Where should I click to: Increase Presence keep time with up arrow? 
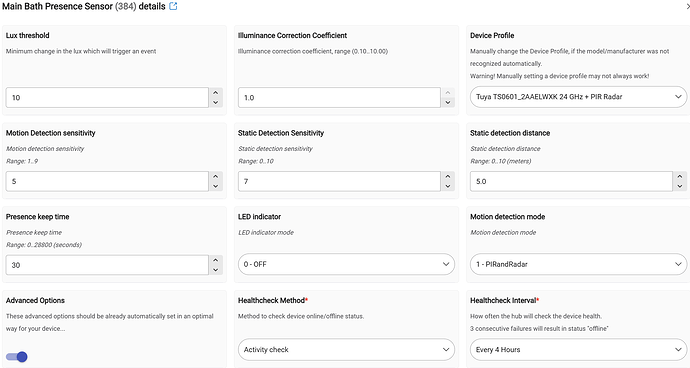click(x=216, y=260)
